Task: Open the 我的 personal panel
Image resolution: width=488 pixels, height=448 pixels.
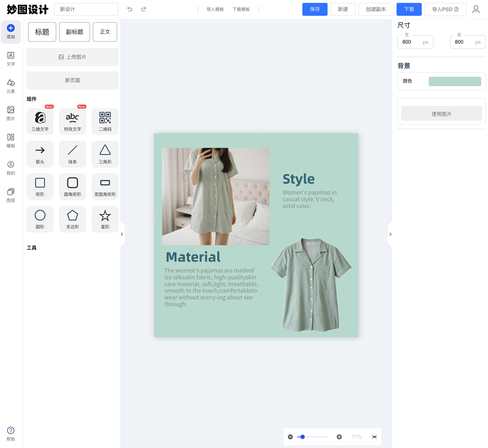Action: [11, 167]
